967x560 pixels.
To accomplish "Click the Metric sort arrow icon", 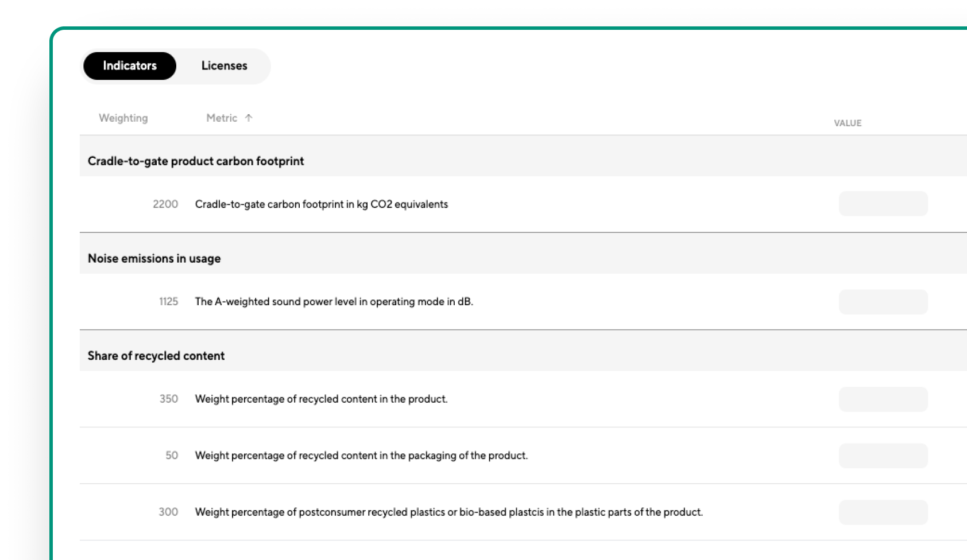I will tap(249, 118).
